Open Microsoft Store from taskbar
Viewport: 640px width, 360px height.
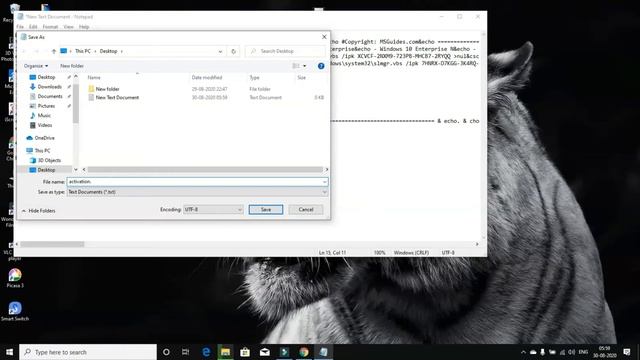245,352
